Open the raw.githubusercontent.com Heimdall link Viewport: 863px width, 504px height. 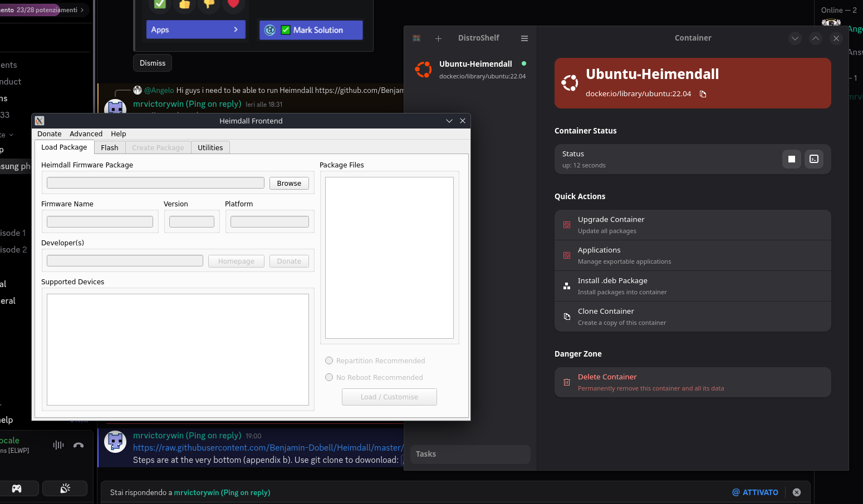(268, 448)
